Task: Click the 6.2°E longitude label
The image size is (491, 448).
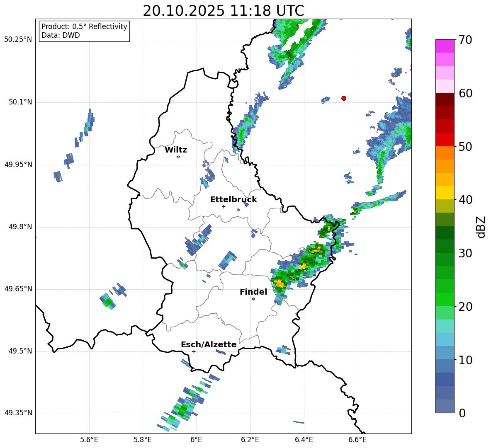Action: 250,440
